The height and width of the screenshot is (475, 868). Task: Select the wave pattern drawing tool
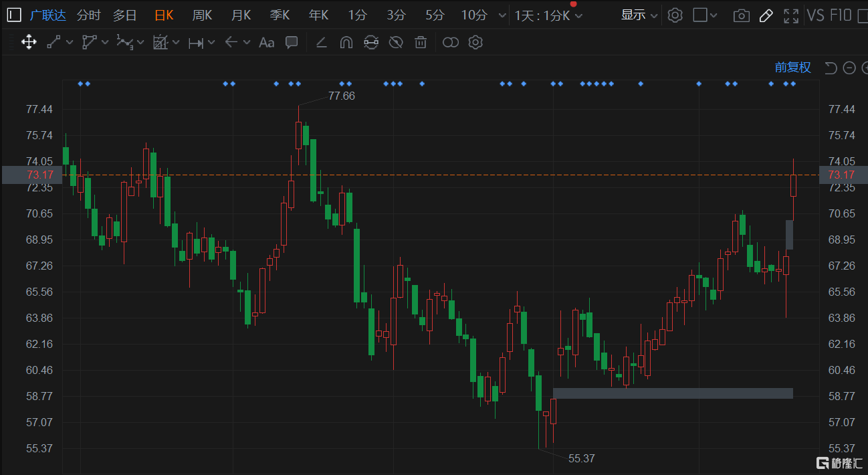124,43
